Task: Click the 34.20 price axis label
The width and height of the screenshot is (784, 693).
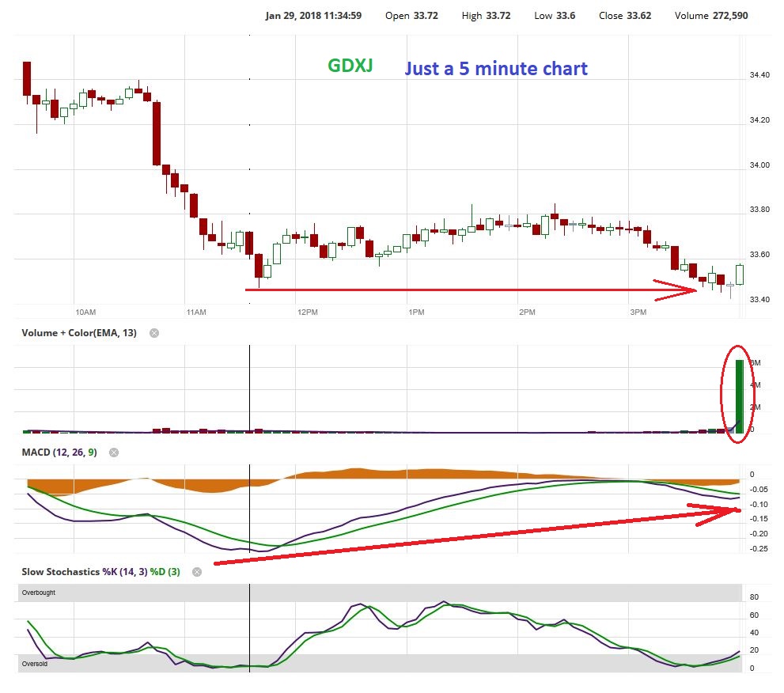Action: click(x=759, y=120)
